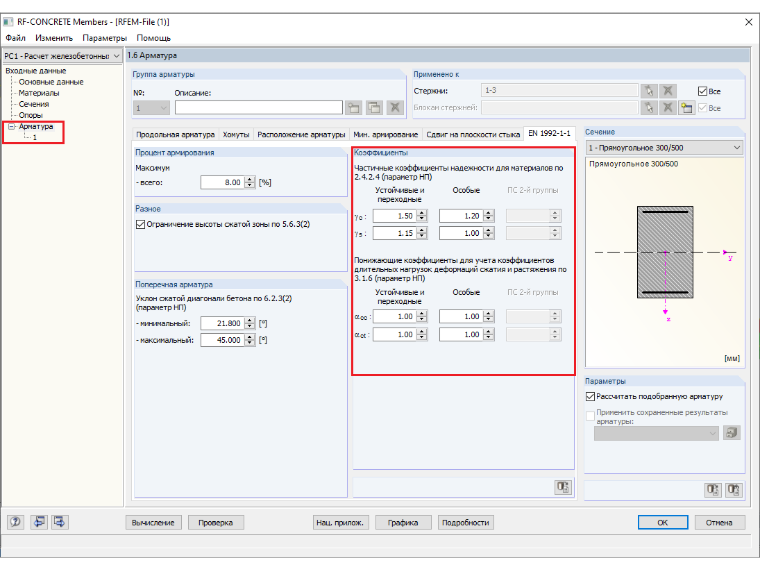
Task: Open saved reinforcement results icon button
Action: [x=731, y=432]
